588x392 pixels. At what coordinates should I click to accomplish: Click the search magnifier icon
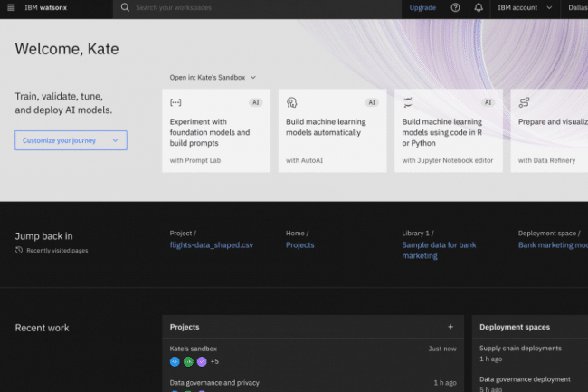pos(124,7)
